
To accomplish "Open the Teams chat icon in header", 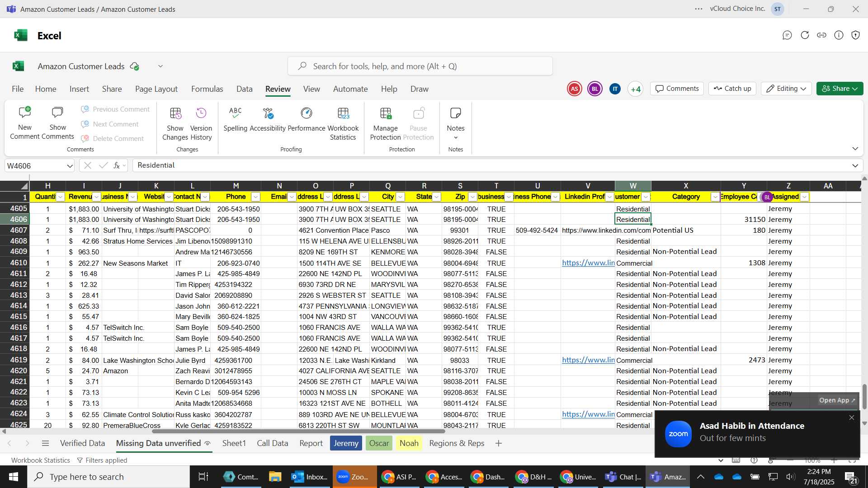I will point(787,35).
